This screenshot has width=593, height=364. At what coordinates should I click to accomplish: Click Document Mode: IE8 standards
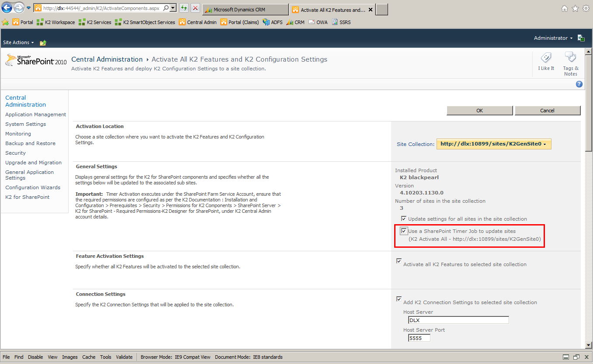(249, 357)
